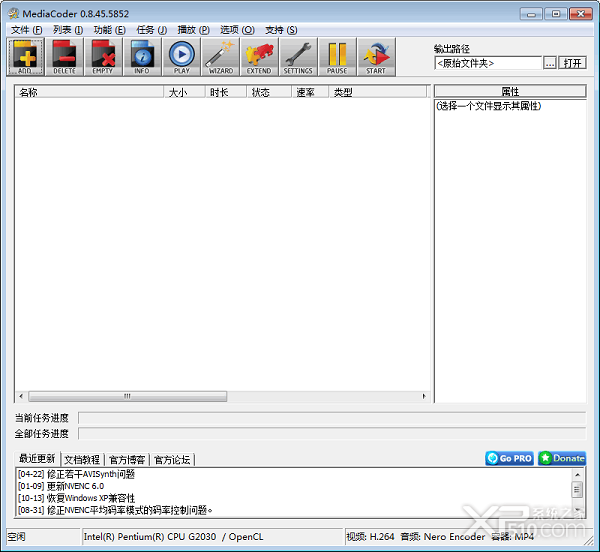The height and width of the screenshot is (552, 600).
Task: Click the EMPTY list toolbar icon
Action: coord(103,57)
